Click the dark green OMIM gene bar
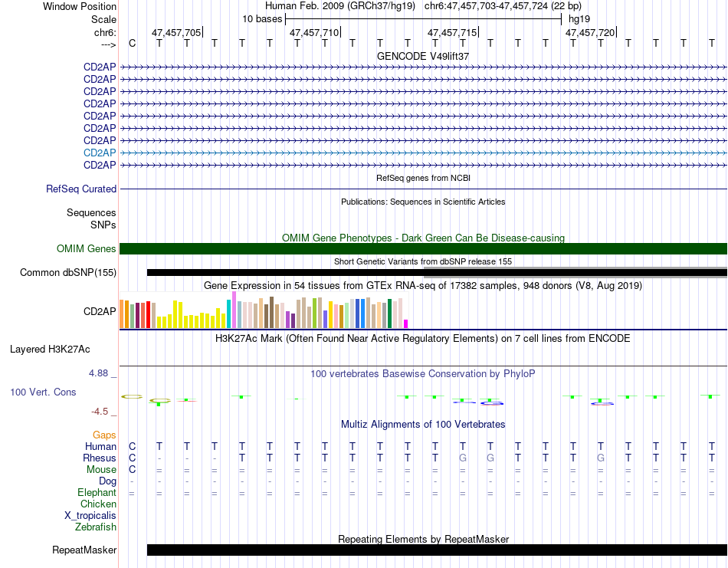 point(424,248)
